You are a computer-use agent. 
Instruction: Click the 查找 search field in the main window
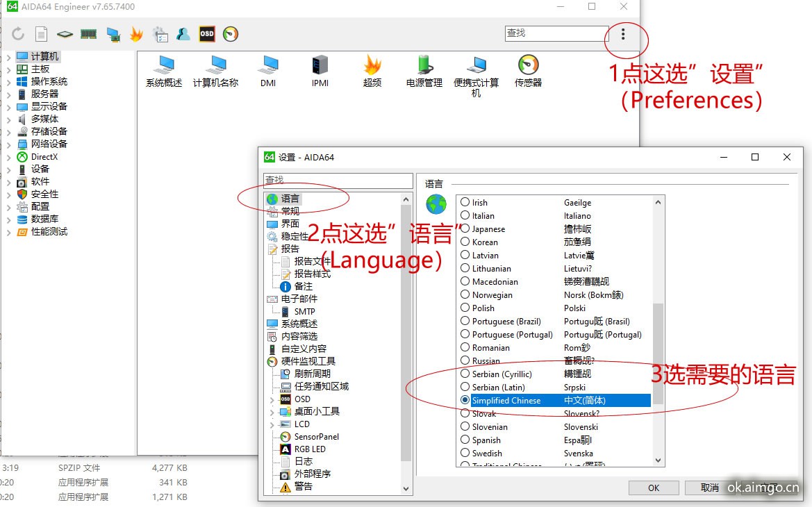pyautogui.click(x=556, y=33)
